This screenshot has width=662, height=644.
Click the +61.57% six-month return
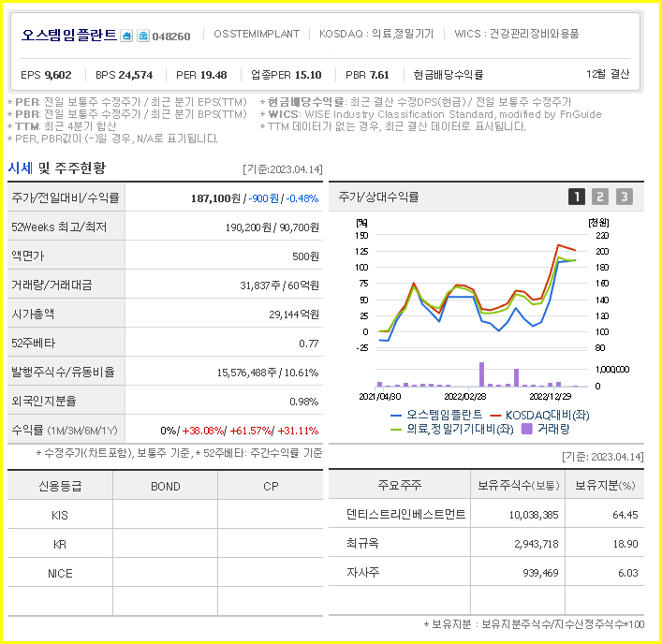coord(250,431)
